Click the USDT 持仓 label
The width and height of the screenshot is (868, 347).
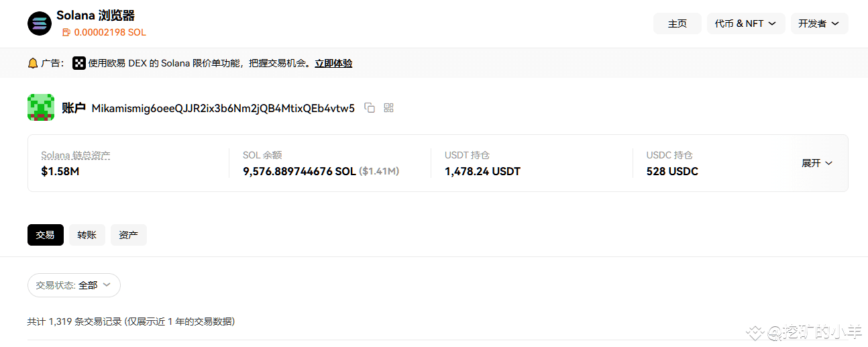468,155
